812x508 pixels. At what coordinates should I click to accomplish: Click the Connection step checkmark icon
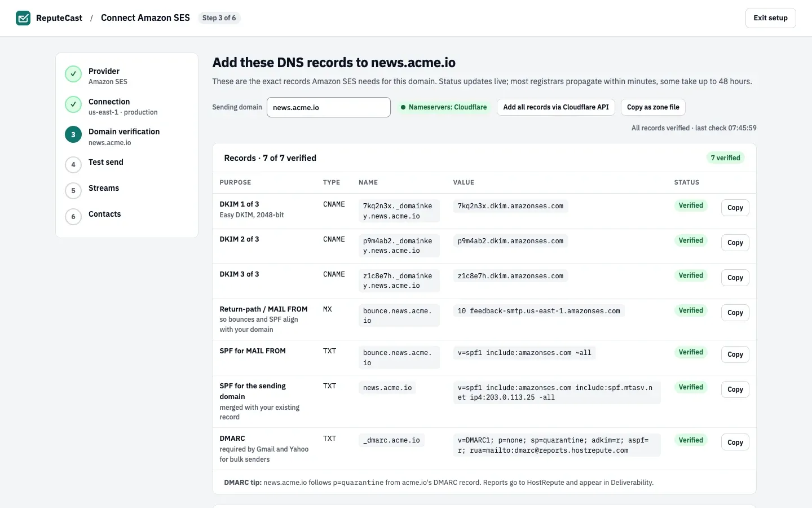pyautogui.click(x=73, y=104)
